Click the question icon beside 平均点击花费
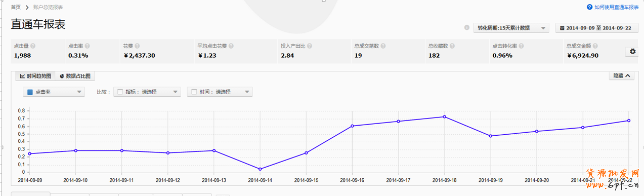The image size is (644, 196). coord(231,46)
